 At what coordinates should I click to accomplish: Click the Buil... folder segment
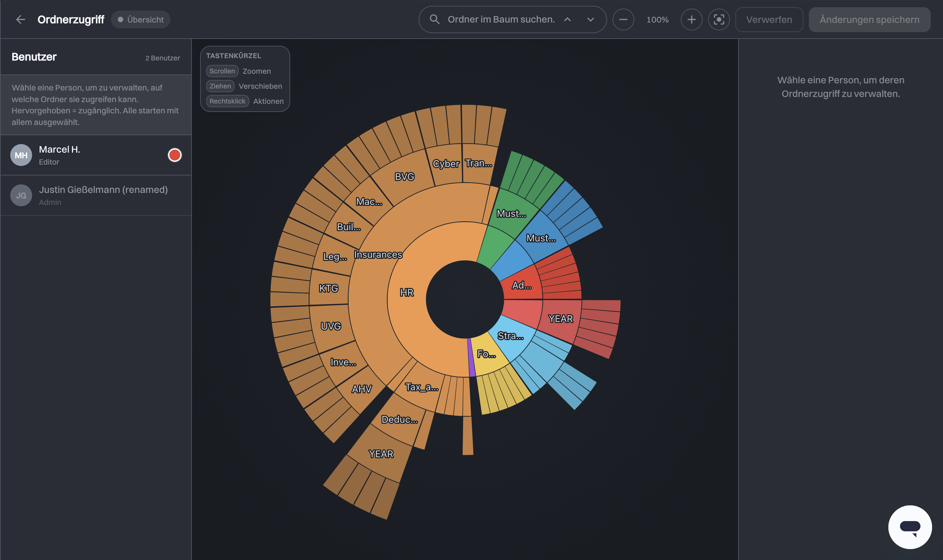coord(349,227)
